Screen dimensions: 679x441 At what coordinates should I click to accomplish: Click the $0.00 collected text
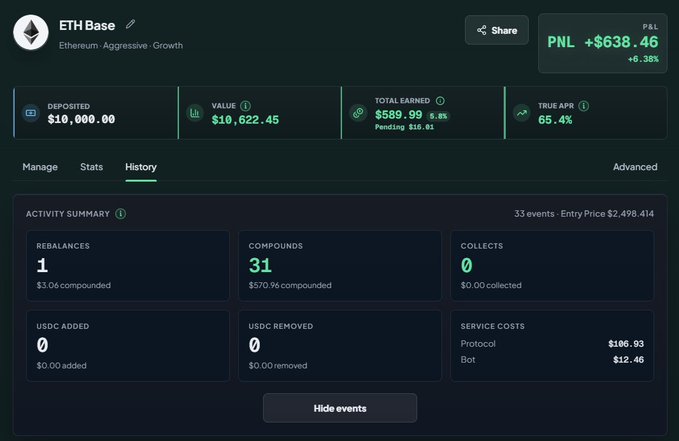pyautogui.click(x=491, y=285)
